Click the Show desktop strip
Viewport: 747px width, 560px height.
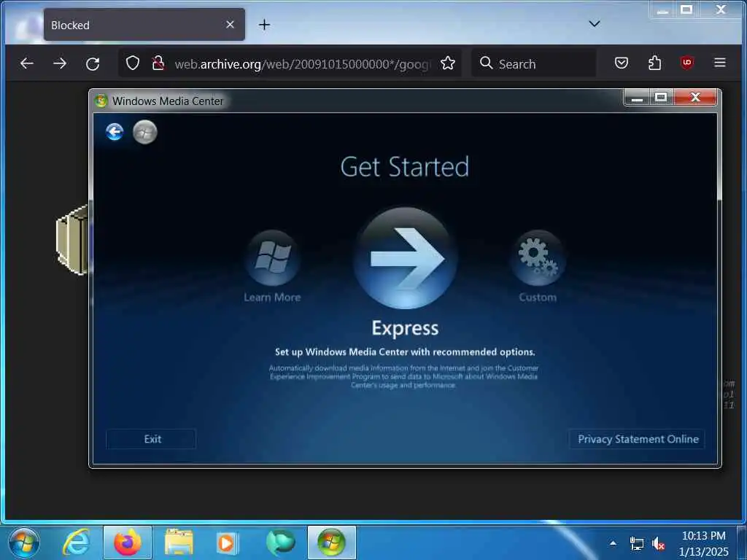coord(742,542)
